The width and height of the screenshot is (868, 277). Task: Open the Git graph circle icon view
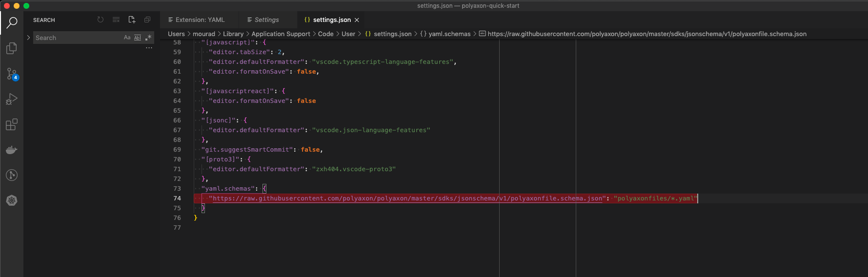coord(12,175)
